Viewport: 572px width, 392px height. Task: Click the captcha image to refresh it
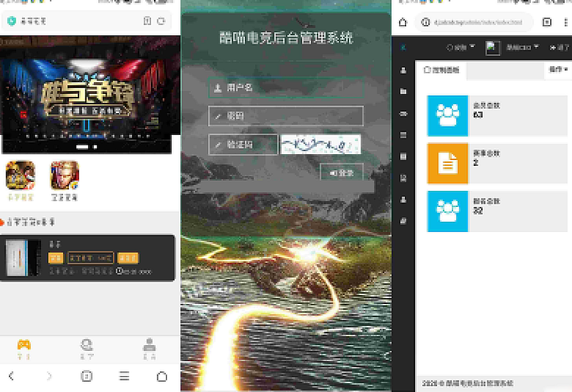tap(321, 145)
